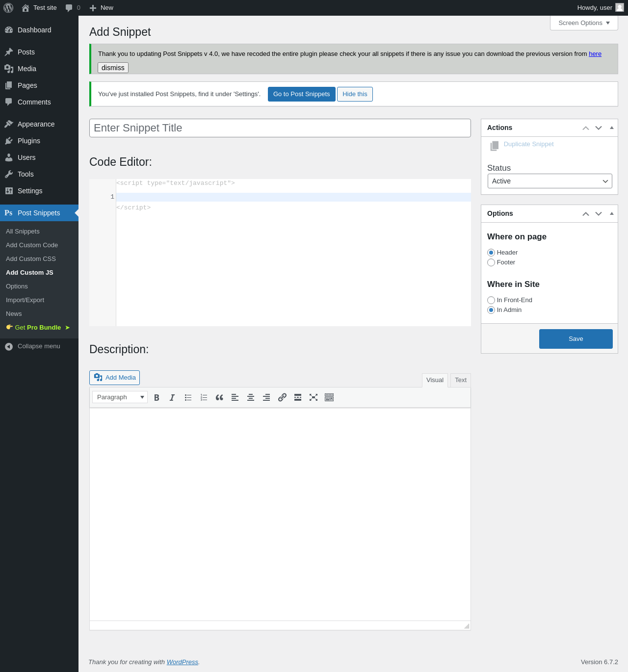Apply blockquote formatting
628x672 pixels.
tap(219, 397)
